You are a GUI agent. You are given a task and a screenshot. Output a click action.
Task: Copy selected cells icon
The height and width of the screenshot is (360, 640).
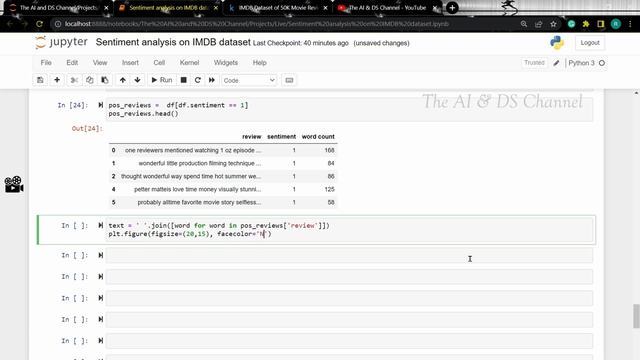89,80
